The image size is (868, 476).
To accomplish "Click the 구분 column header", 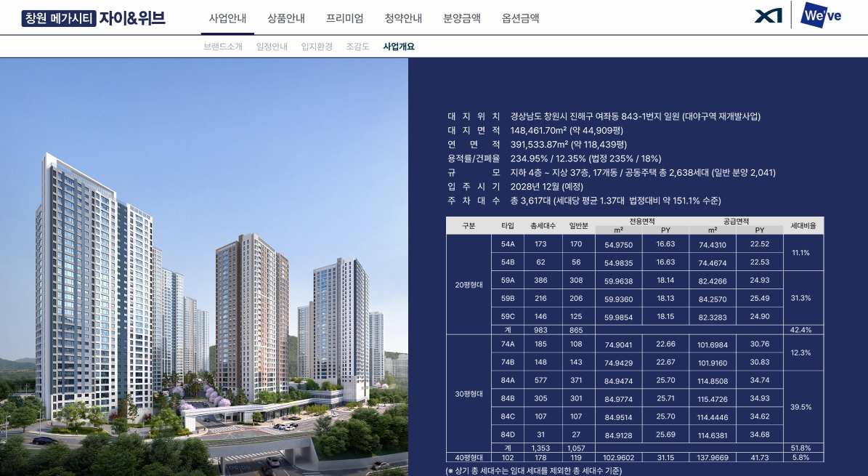I will coord(469,225).
